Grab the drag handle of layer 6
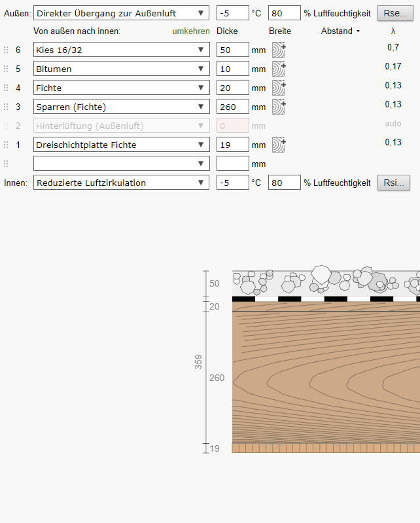 (6, 50)
